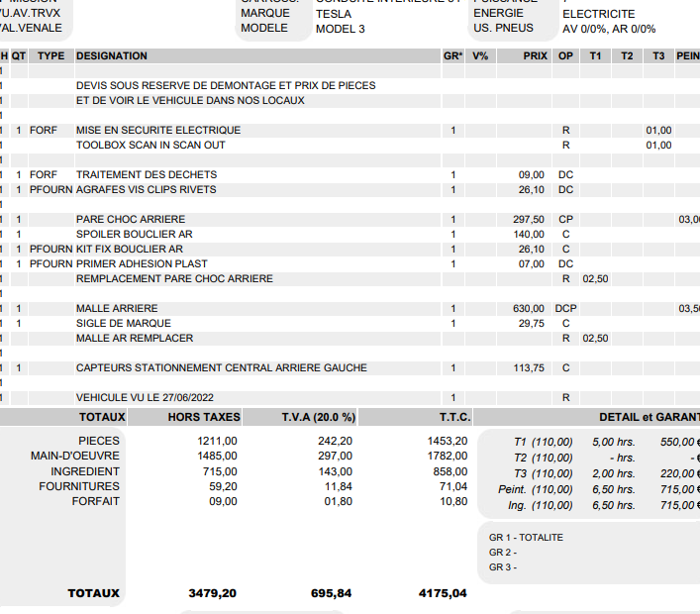Screen dimensions: 700x614
Task: Select the TOOLBOX SCAN IN SCAN OUT line
Action: 350,146
